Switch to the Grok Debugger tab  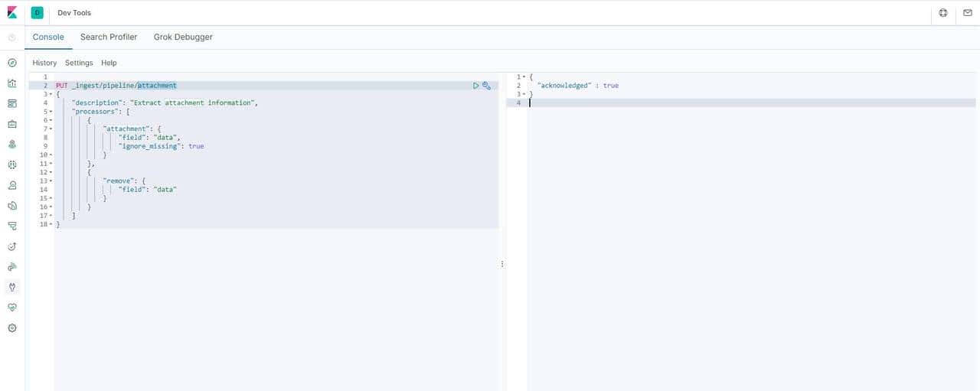183,37
